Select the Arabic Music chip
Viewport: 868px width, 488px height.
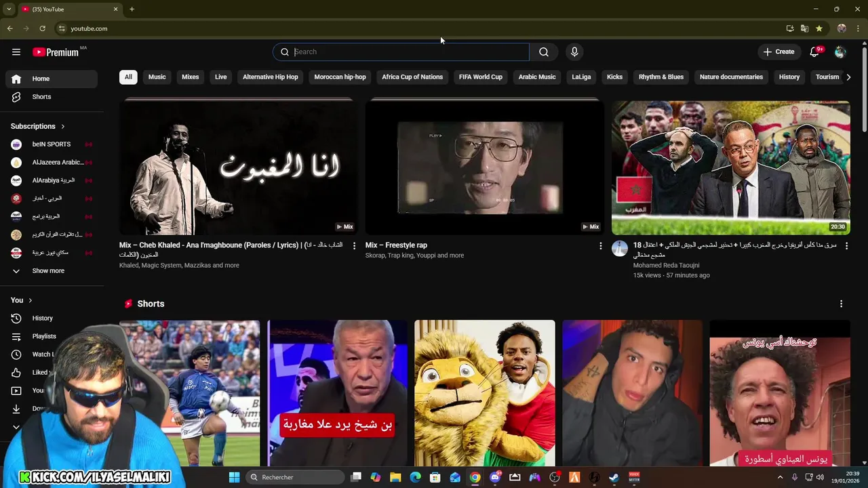point(537,77)
